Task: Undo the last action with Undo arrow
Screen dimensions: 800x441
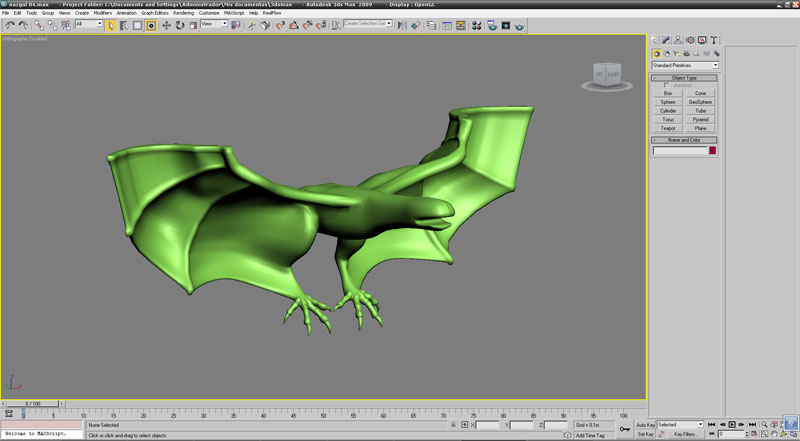Action: pos(10,25)
